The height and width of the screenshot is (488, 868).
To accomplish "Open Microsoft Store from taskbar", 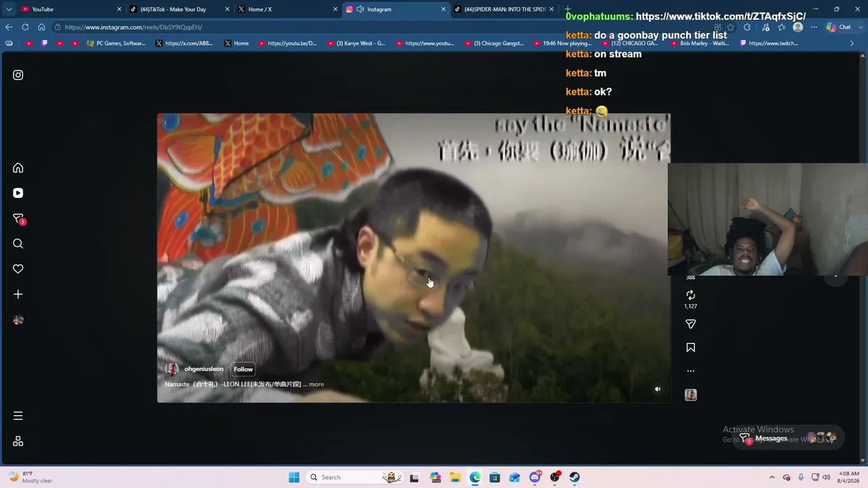I will (495, 477).
